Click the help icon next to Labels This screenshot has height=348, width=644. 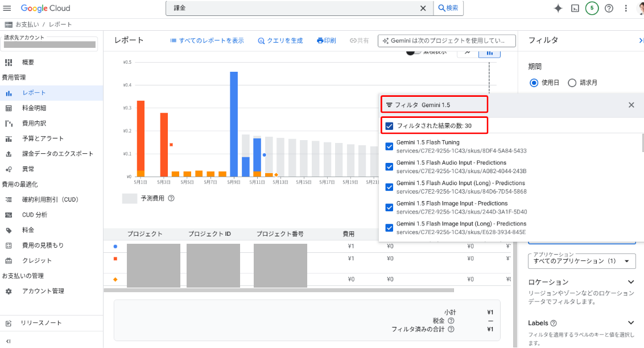click(553, 324)
